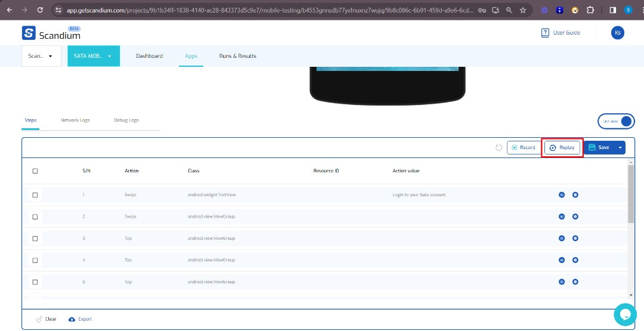Check the checkbox for step 5
Viewport: 644px width, 331px height.
pyautogui.click(x=35, y=282)
